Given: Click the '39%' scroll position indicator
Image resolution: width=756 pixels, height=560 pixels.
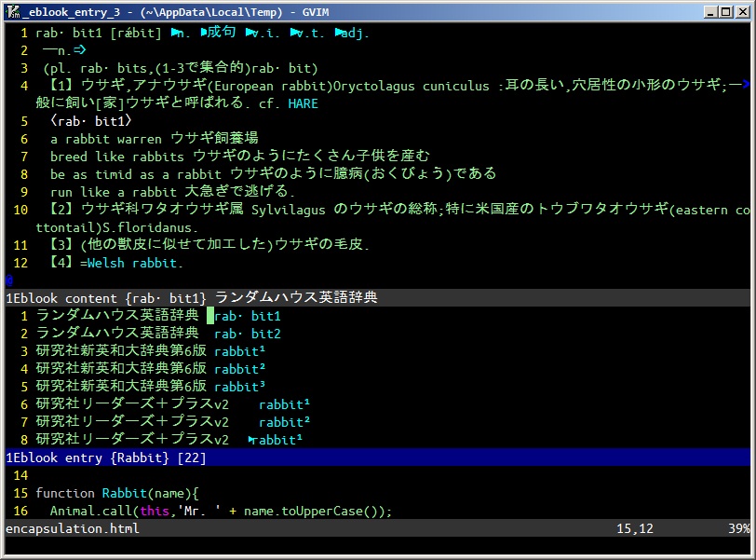Looking at the screenshot, I should pyautogui.click(x=738, y=528).
